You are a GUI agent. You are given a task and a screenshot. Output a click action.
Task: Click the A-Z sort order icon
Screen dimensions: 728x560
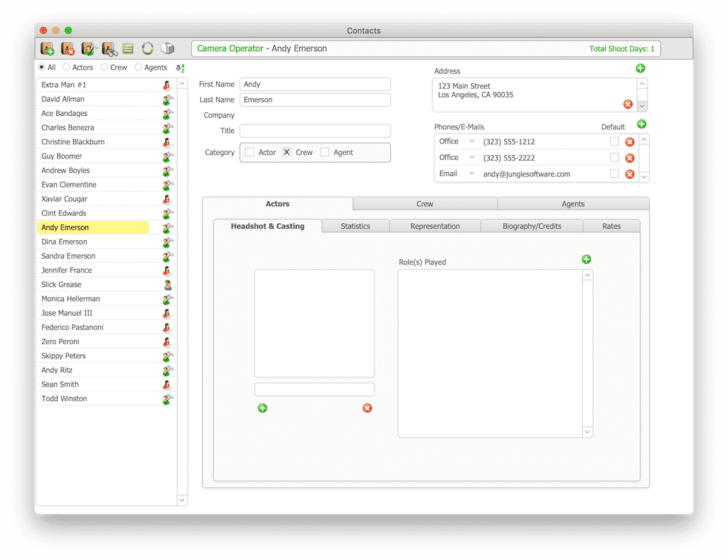coord(181,68)
